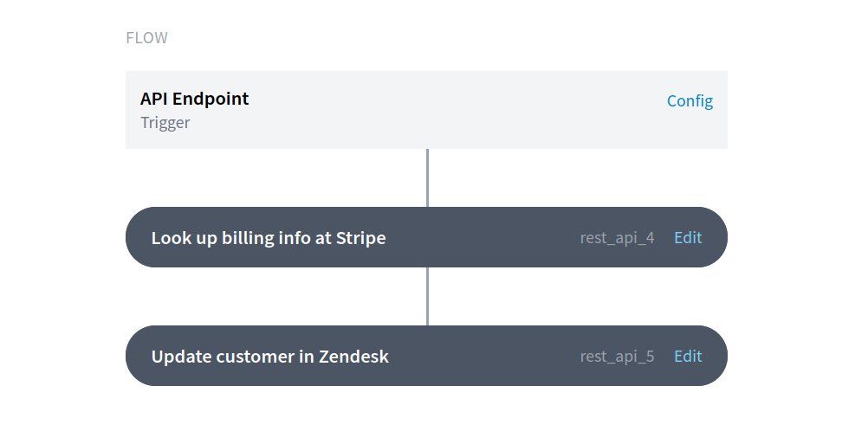Edit the Stripe billing lookup step
This screenshot has width=868, height=444.
688,238
